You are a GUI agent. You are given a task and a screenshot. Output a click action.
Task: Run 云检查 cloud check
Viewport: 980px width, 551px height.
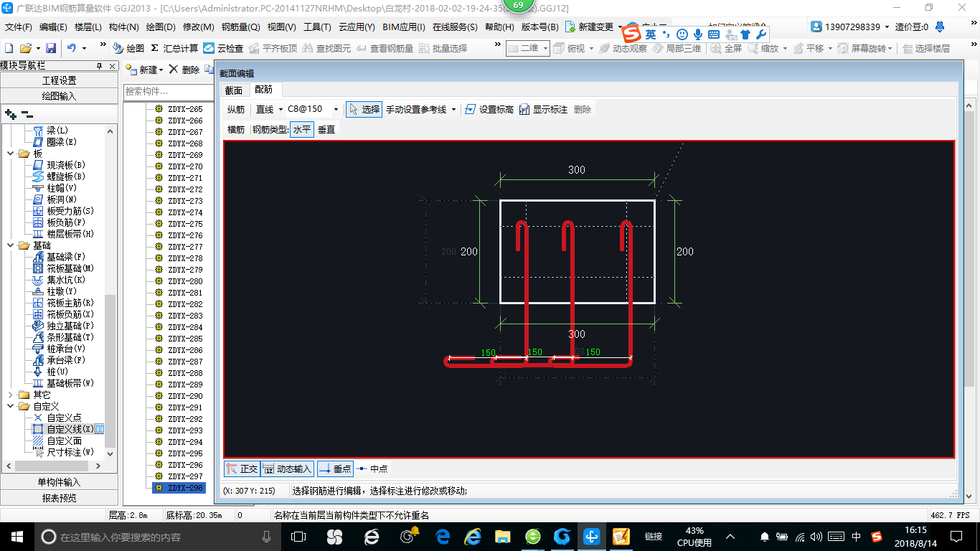coord(223,48)
